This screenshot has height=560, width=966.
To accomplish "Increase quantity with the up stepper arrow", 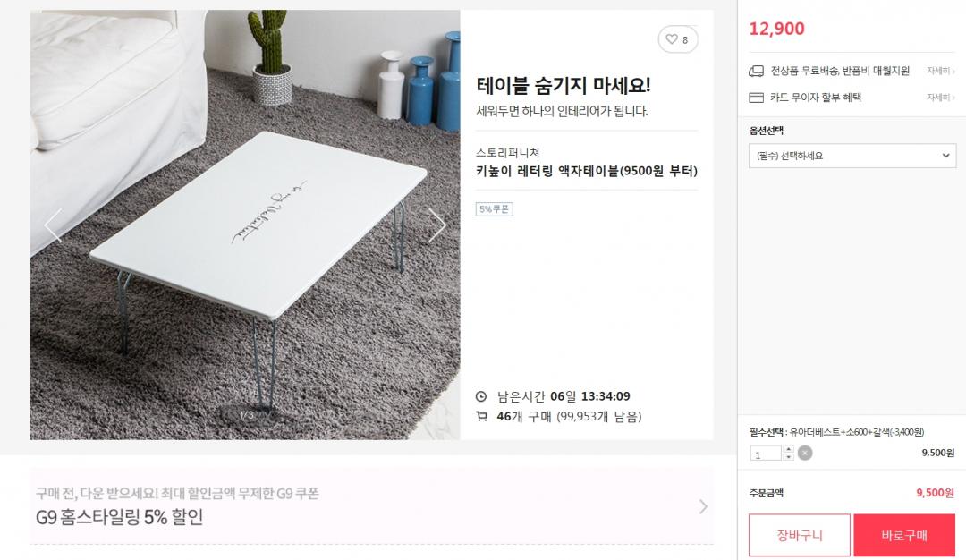I will tap(788, 450).
